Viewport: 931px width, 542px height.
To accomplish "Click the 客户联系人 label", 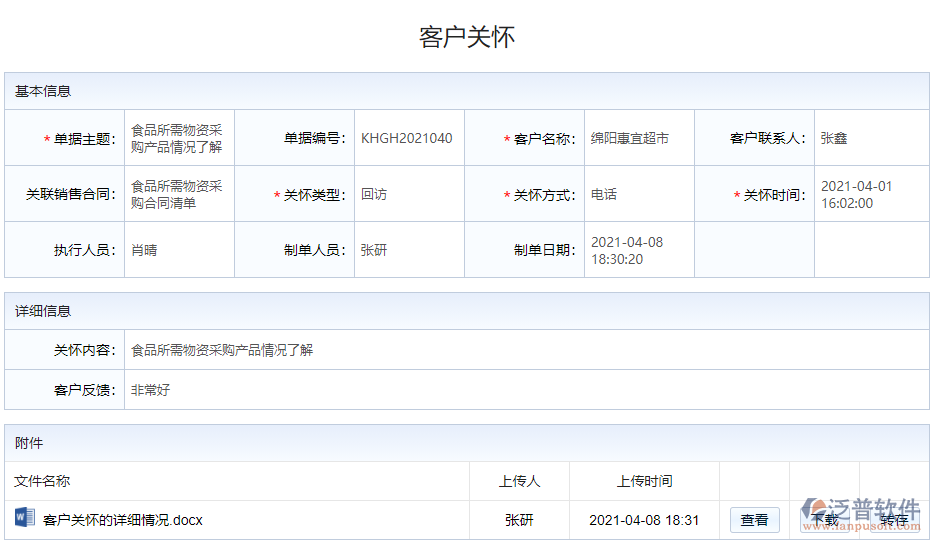I will click(x=767, y=138).
